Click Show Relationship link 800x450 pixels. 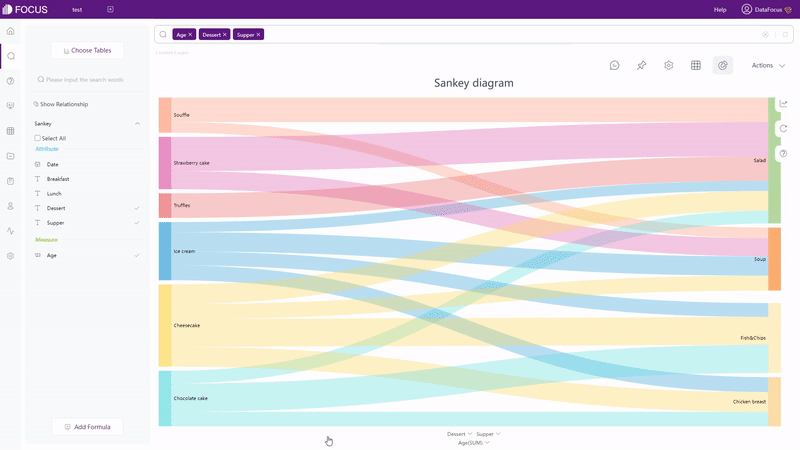coord(61,104)
